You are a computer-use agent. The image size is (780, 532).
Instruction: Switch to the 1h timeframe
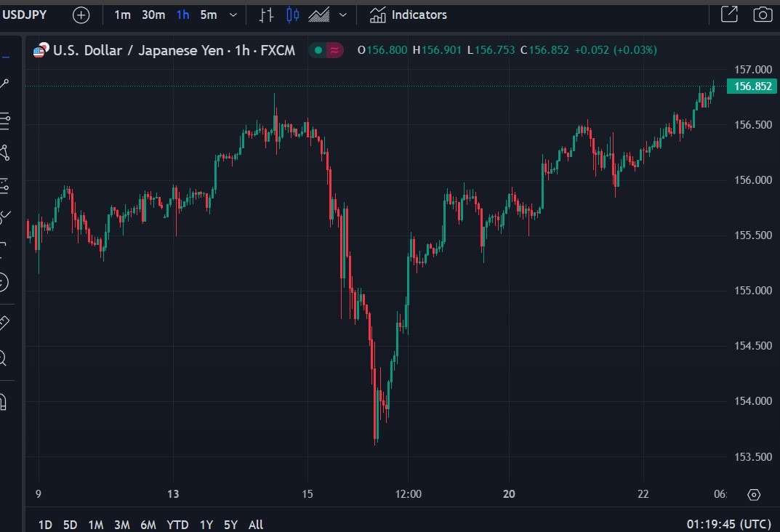tap(183, 15)
